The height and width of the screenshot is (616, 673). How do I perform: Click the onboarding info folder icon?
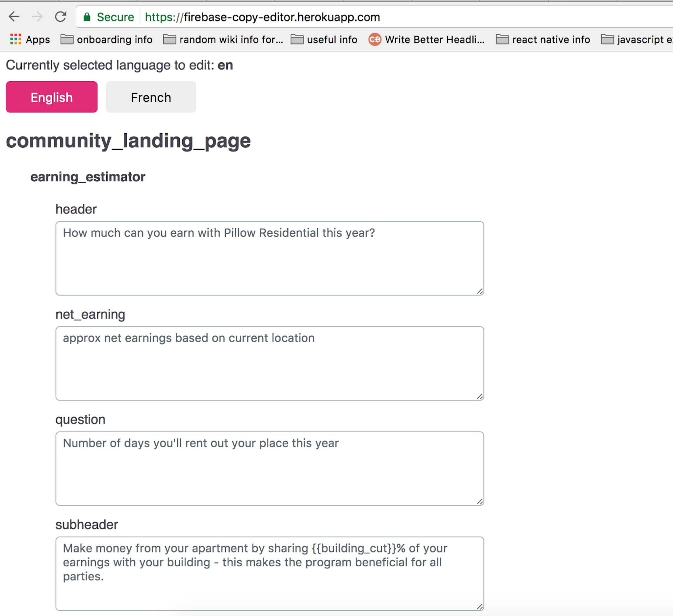66,40
